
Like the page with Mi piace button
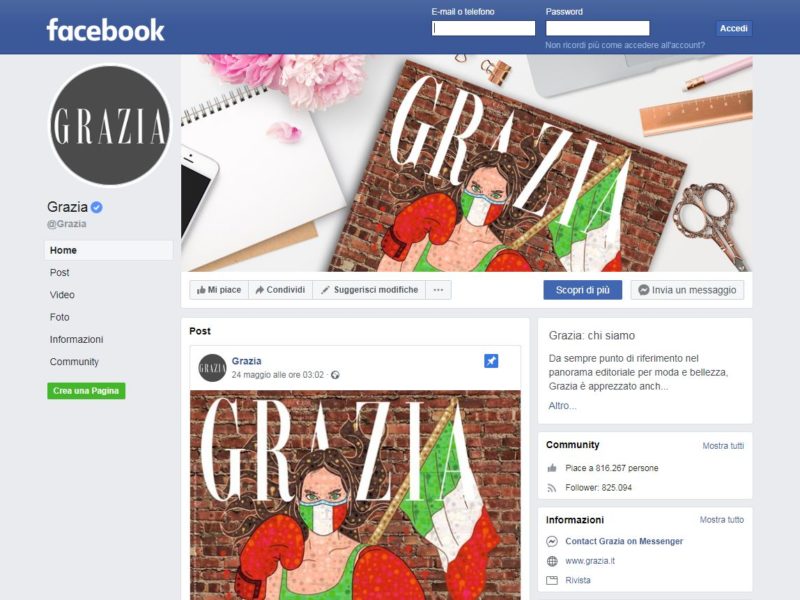tap(219, 290)
